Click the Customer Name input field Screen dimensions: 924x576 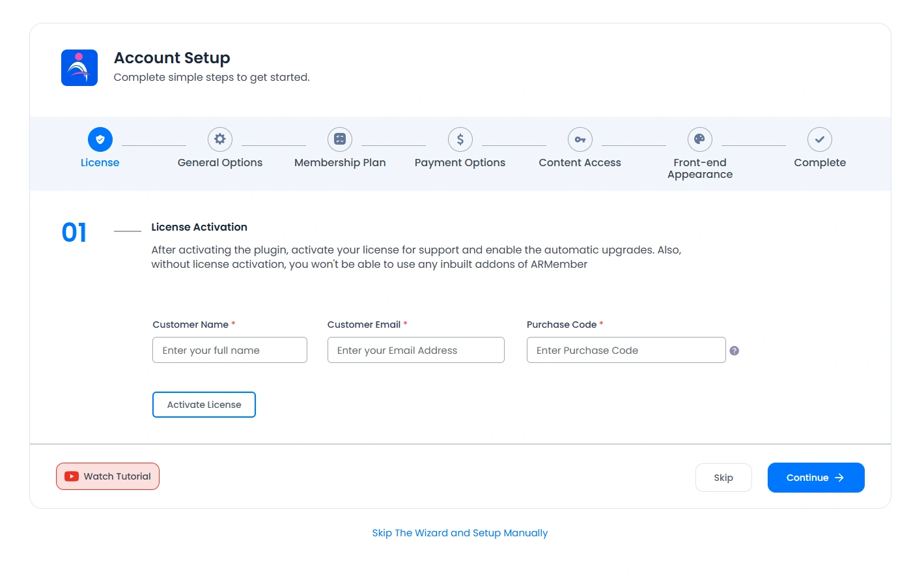click(x=229, y=350)
